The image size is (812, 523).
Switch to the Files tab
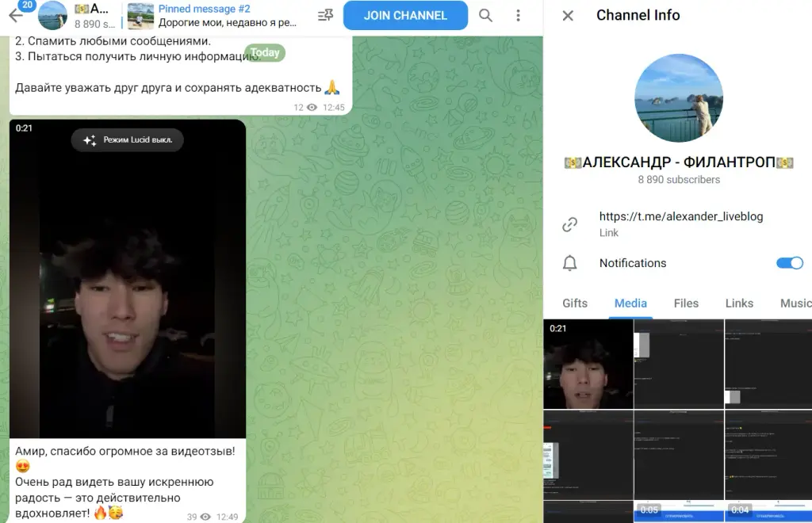686,303
